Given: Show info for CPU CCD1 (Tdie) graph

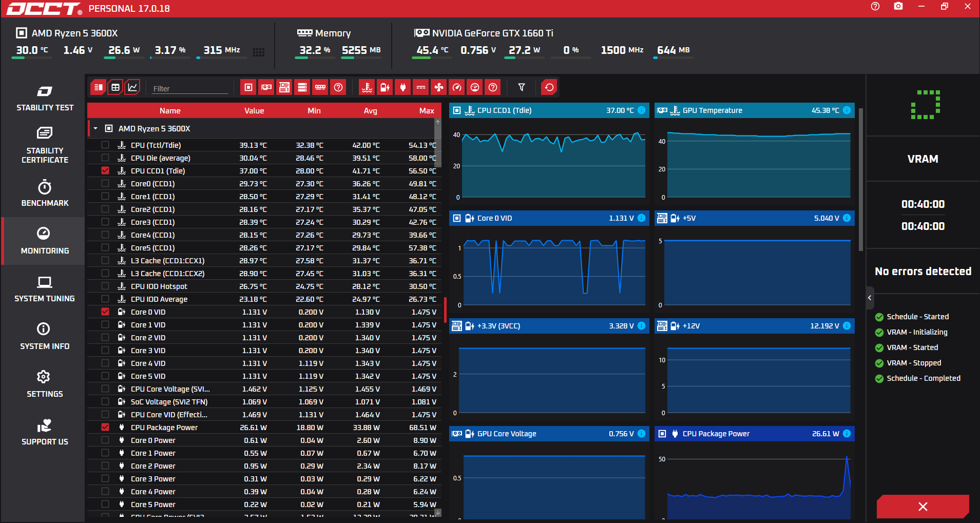Looking at the screenshot, I should pos(642,110).
